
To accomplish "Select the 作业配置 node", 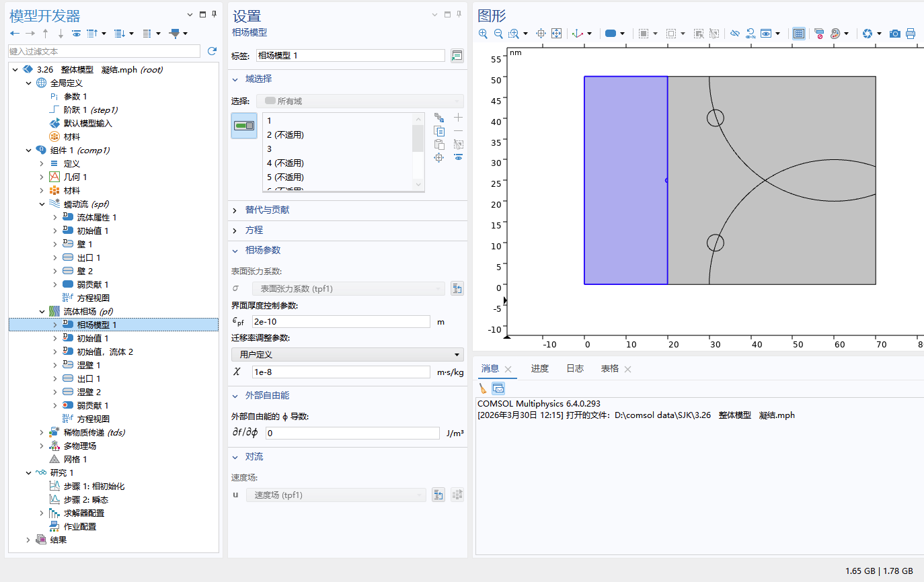I will [x=79, y=526].
